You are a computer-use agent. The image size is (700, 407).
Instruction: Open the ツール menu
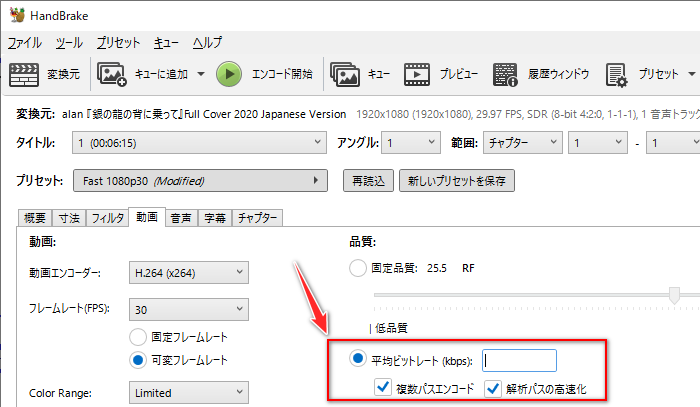pyautogui.click(x=69, y=43)
